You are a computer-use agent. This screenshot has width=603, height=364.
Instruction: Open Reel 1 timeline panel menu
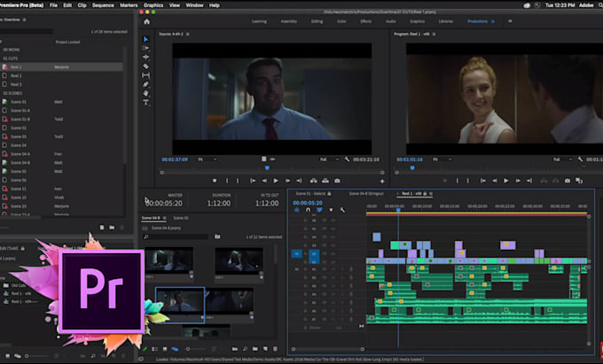tap(431, 194)
